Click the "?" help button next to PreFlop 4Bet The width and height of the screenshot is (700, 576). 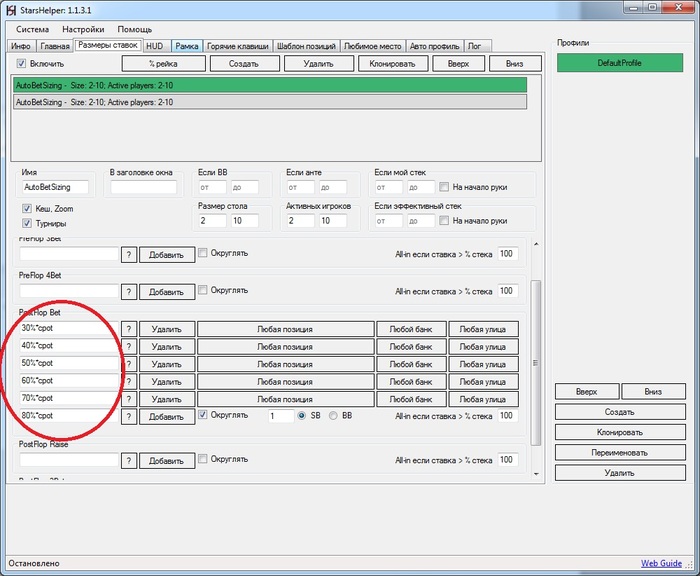click(128, 291)
